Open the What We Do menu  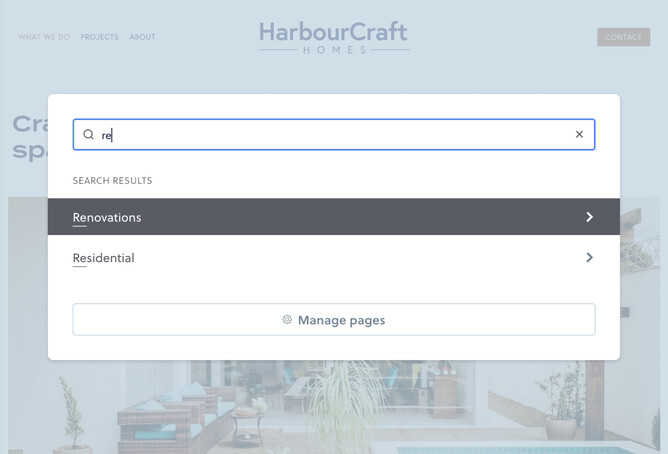44,37
